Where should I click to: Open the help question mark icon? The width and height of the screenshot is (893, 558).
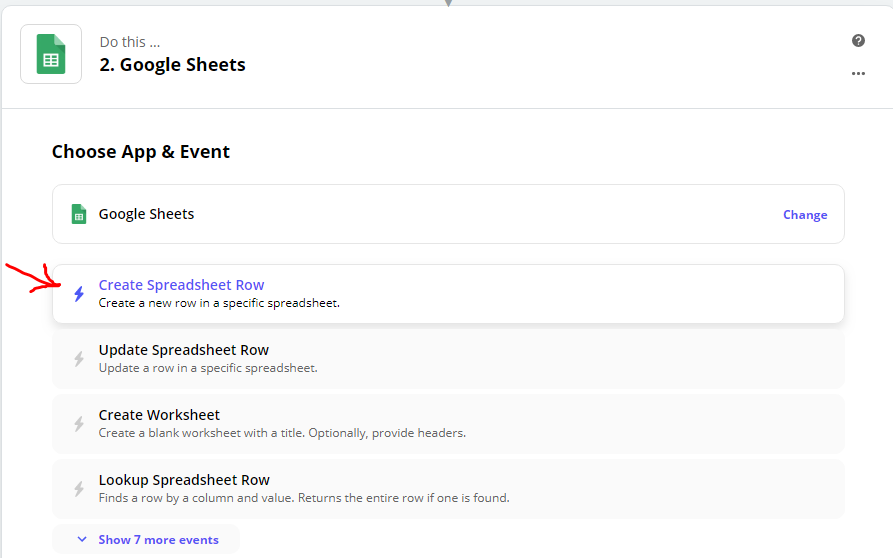[858, 40]
